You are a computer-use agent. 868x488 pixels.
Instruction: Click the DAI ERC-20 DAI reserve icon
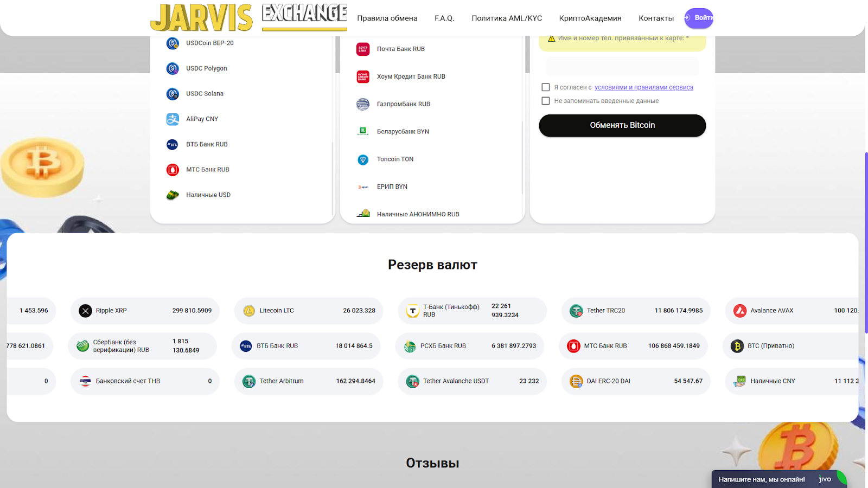576,381
